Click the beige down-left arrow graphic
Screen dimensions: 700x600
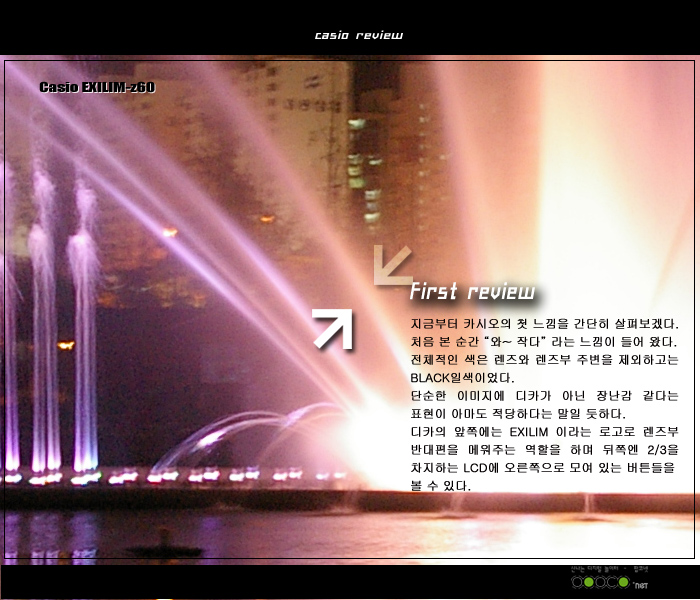[x=393, y=265]
